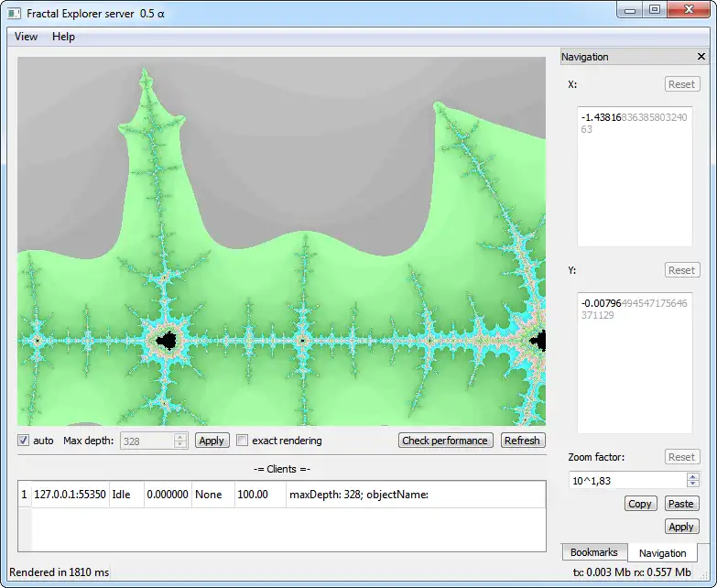Screen dimensions: 717x588
Task: Click the maxDepth: 328 cell
Action: pyautogui.click(x=416, y=495)
